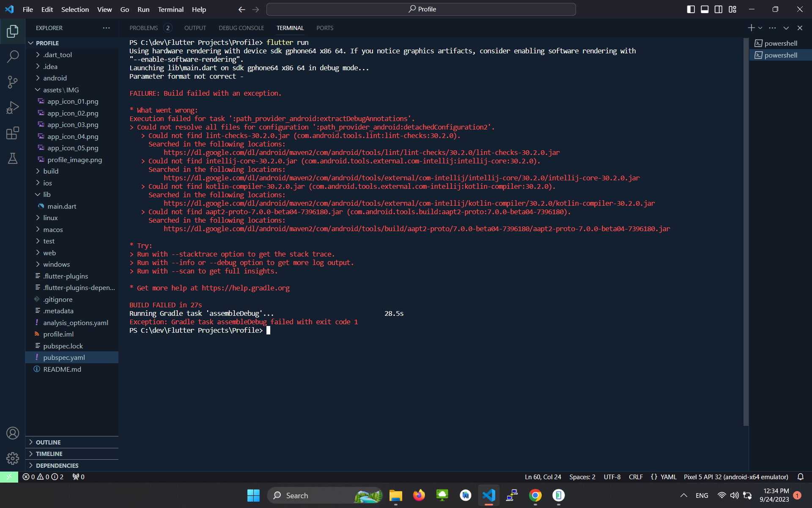
Task: Change CRLF end of line sequence
Action: [x=636, y=477]
